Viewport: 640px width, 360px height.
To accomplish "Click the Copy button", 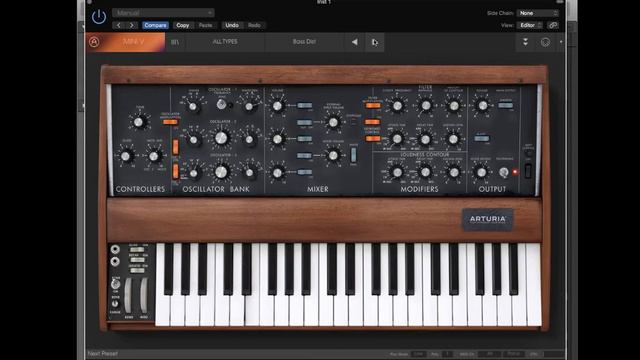I will pos(182,25).
